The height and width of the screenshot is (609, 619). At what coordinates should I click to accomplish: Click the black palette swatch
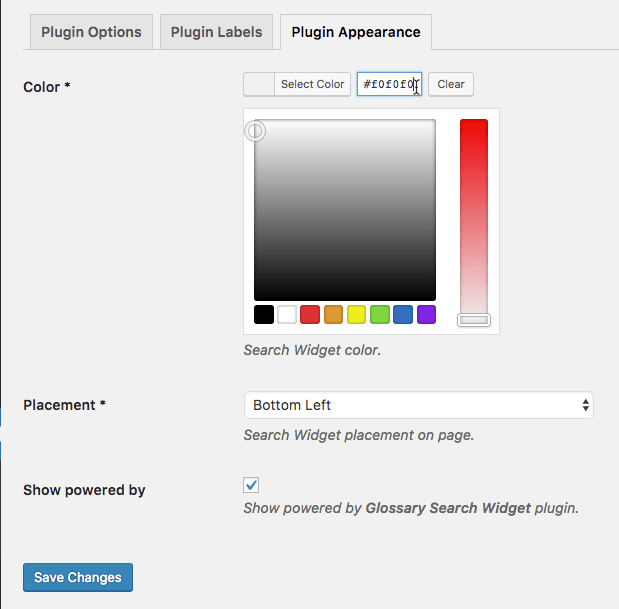click(x=264, y=315)
